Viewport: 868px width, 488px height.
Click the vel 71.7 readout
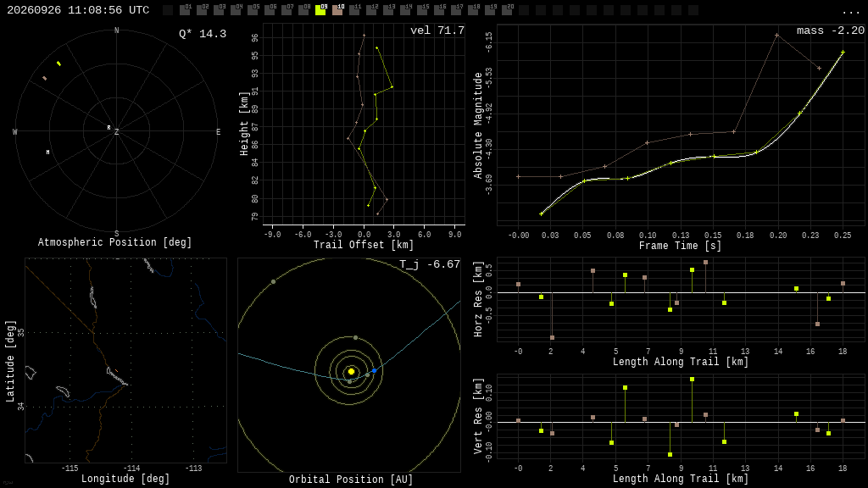click(x=437, y=30)
